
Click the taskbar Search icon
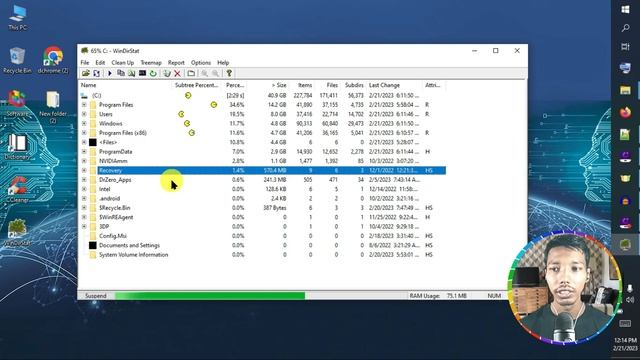tap(625, 28)
